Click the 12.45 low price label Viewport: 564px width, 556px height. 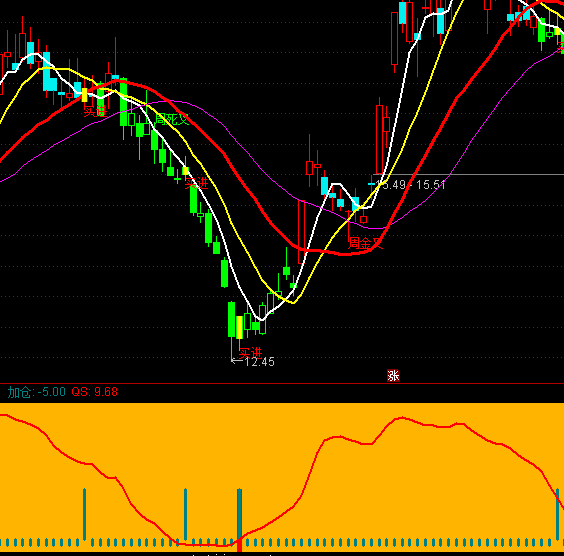[259, 362]
